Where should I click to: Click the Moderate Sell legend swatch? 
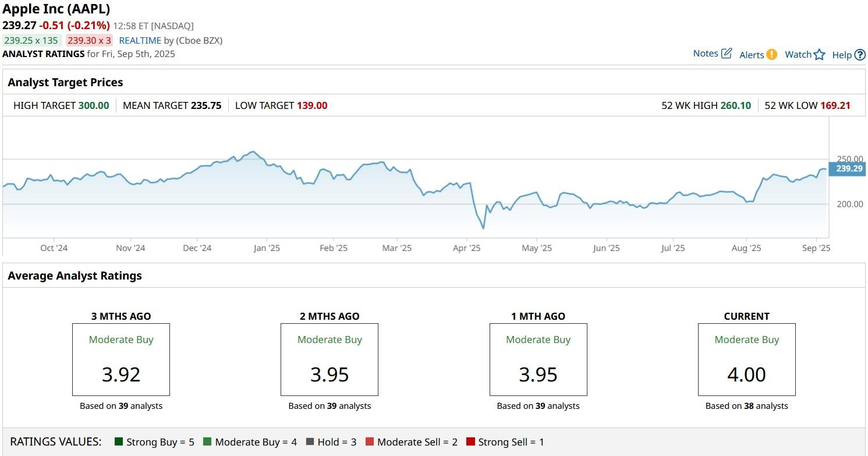(x=370, y=442)
